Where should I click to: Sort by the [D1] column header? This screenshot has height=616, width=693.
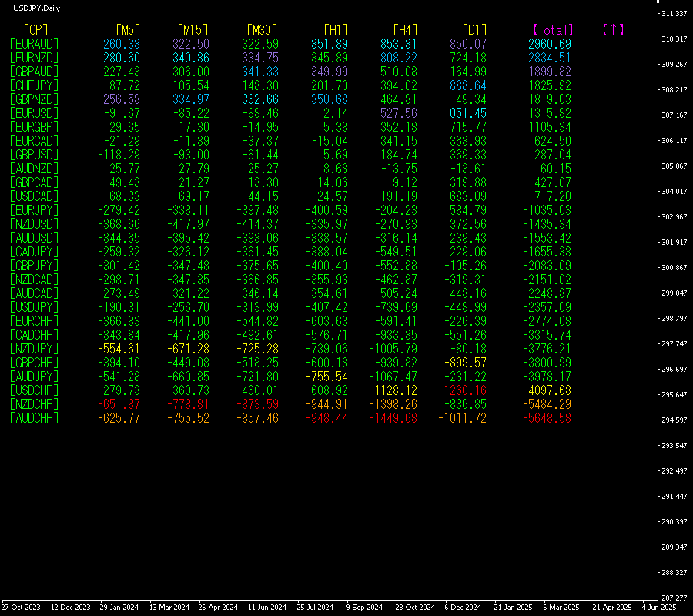474,30
